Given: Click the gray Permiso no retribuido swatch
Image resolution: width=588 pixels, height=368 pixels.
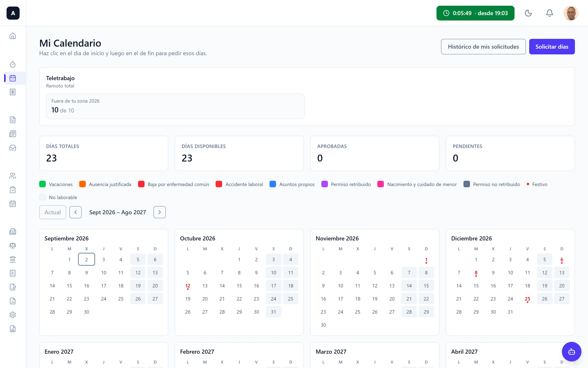Looking at the screenshot, I should click(467, 184).
